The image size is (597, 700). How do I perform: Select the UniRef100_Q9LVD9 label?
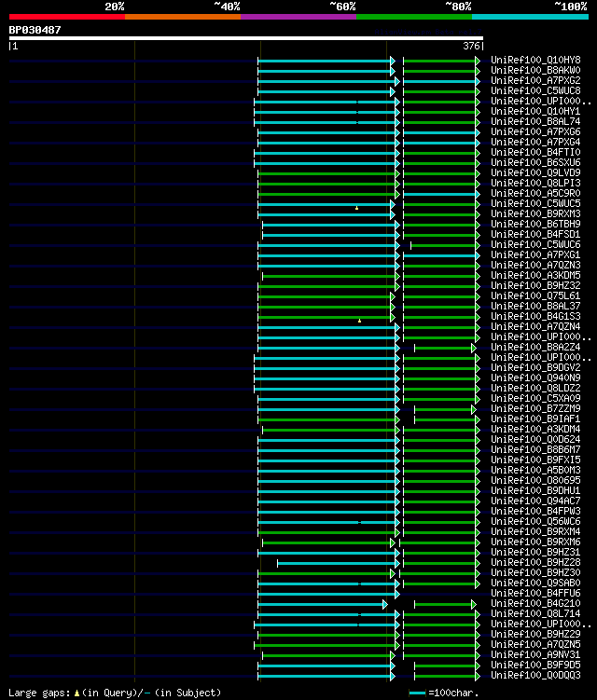(535, 172)
